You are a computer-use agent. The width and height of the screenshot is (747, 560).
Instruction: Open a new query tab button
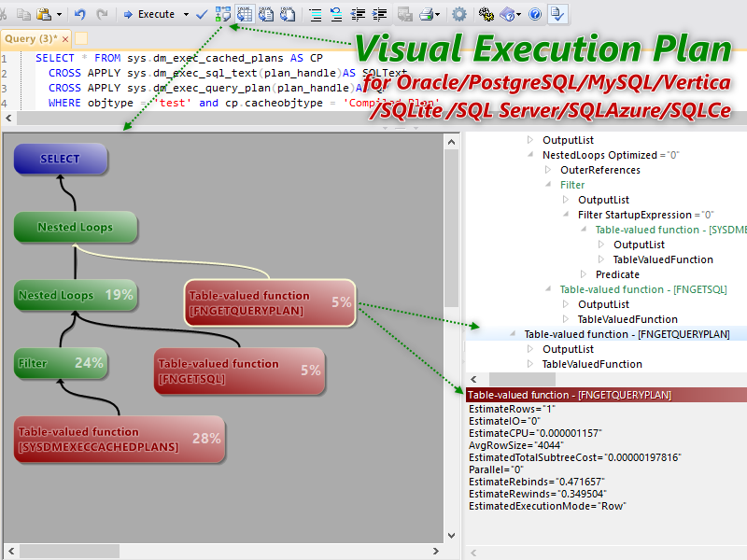tap(81, 38)
